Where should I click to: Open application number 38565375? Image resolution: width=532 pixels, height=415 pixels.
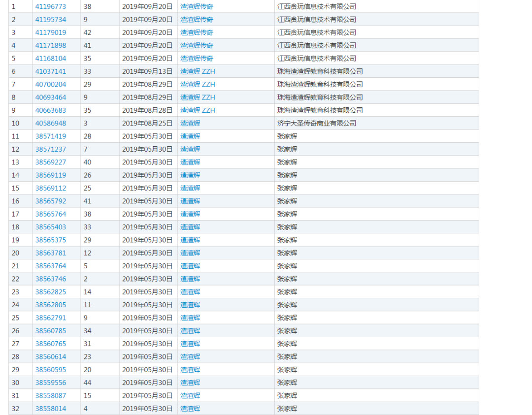click(x=51, y=240)
